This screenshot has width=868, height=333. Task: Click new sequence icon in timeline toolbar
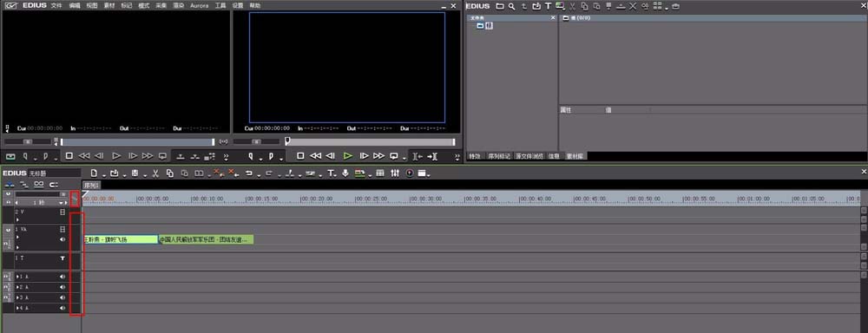pos(94,173)
